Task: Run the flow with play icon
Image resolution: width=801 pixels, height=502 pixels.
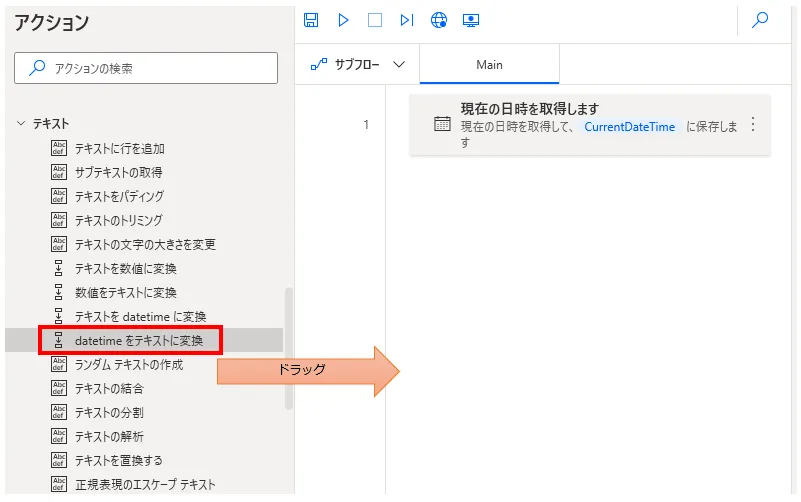Action: pos(343,20)
